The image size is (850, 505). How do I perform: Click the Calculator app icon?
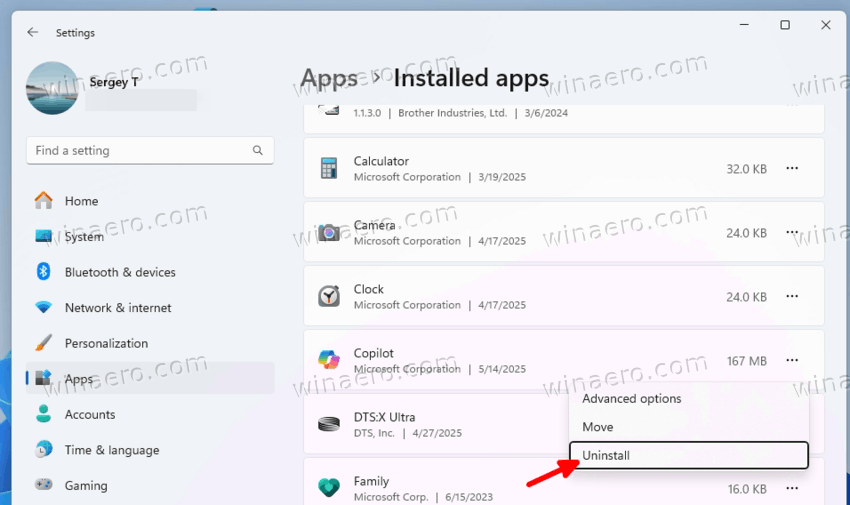[x=329, y=168]
